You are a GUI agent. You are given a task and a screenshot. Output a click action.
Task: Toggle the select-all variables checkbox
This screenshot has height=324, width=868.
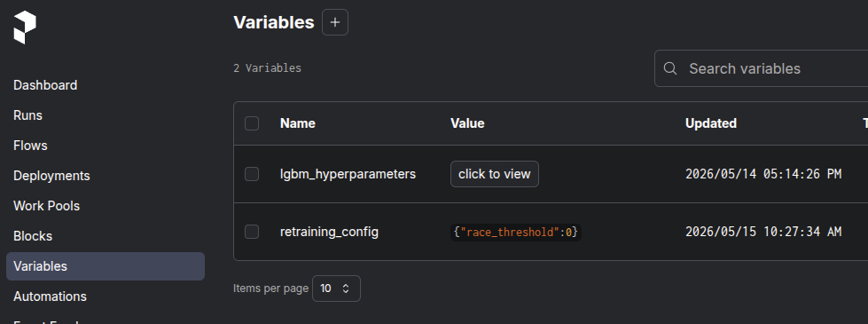[252, 123]
